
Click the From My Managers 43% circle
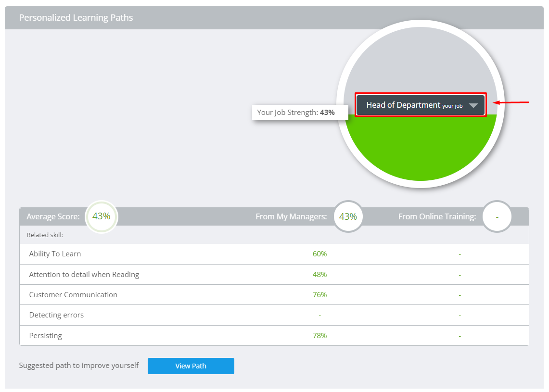tap(348, 216)
